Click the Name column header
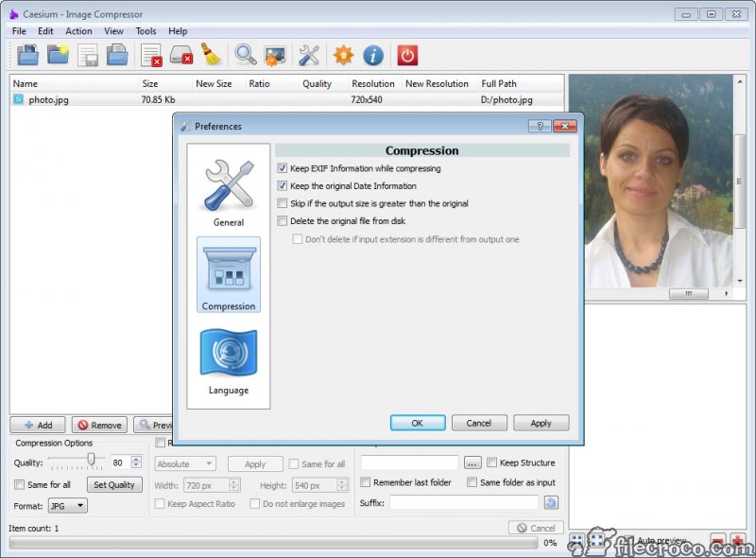The height and width of the screenshot is (558, 756). click(75, 83)
